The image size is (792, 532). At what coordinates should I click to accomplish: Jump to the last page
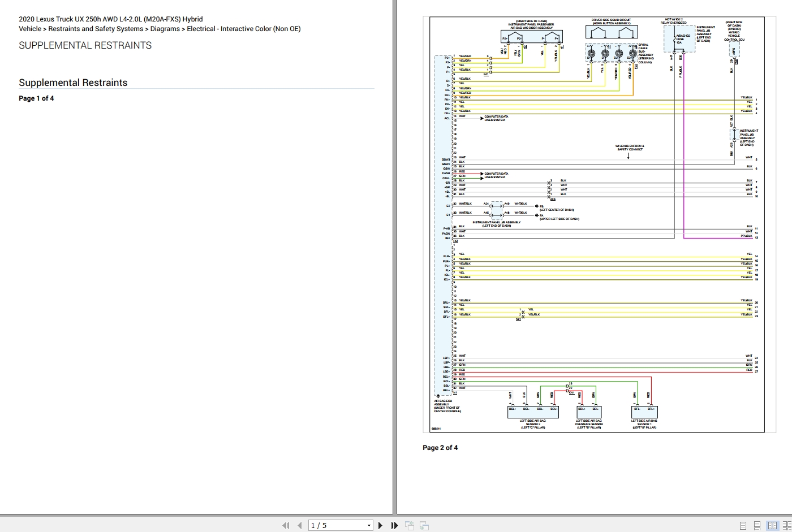[394, 525]
